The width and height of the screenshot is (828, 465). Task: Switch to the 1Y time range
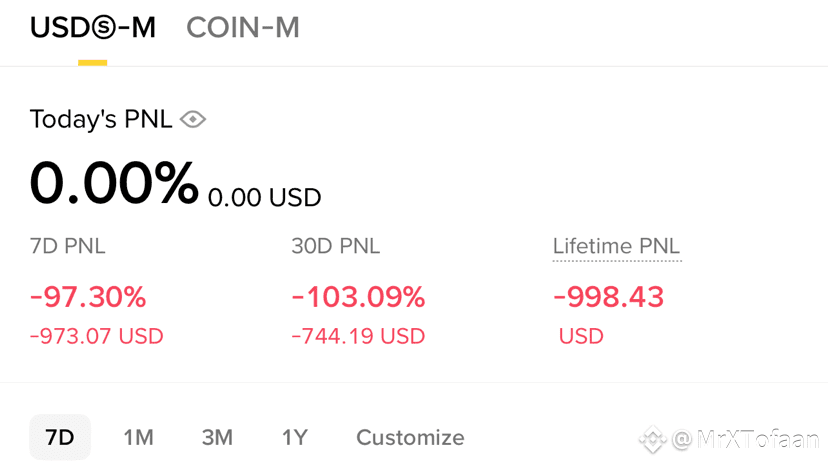295,437
